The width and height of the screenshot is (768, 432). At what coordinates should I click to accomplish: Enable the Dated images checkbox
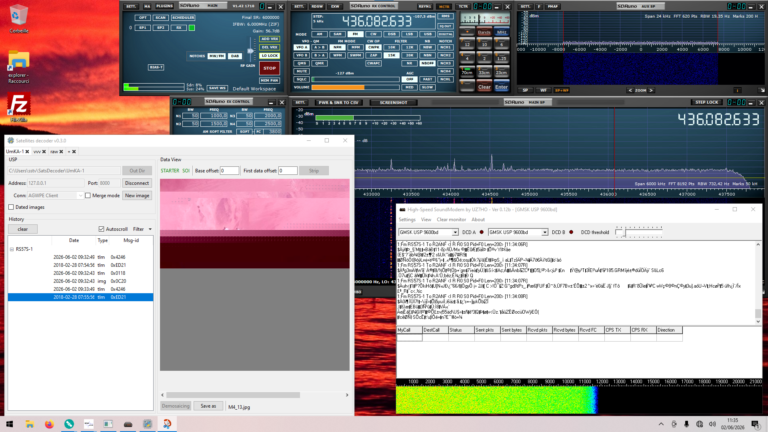(x=11, y=207)
